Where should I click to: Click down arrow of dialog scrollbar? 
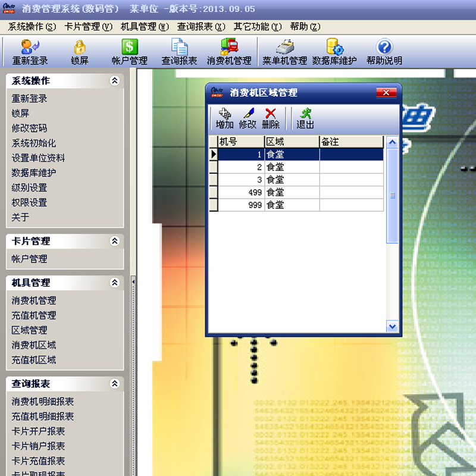pyautogui.click(x=392, y=326)
